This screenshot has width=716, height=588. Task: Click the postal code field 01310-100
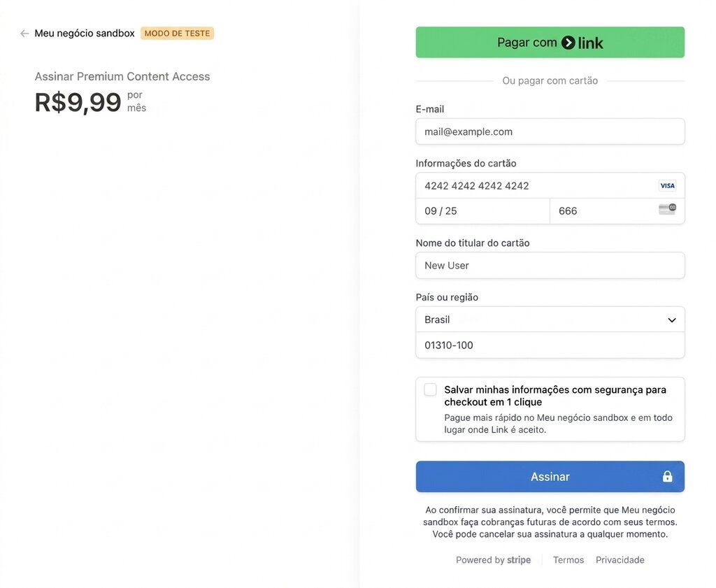point(550,345)
